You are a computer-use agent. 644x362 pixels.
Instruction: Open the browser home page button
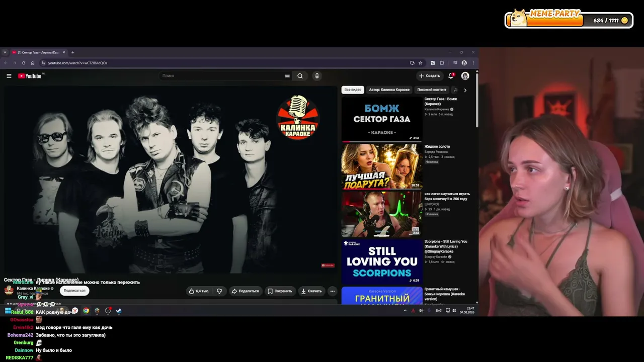click(33, 63)
